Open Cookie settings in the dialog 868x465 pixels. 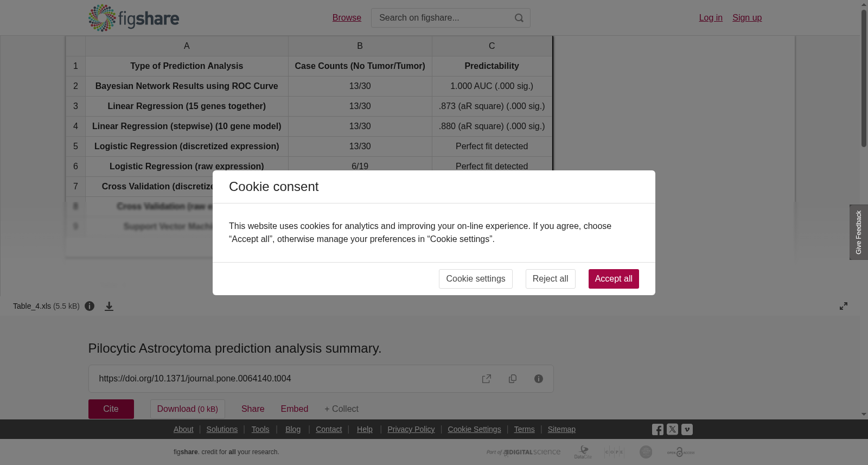click(x=476, y=279)
